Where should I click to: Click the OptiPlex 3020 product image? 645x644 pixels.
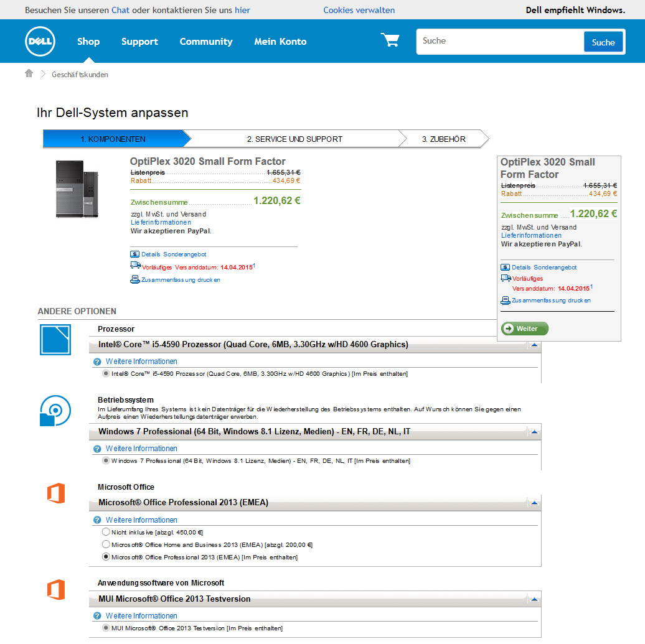point(77,189)
